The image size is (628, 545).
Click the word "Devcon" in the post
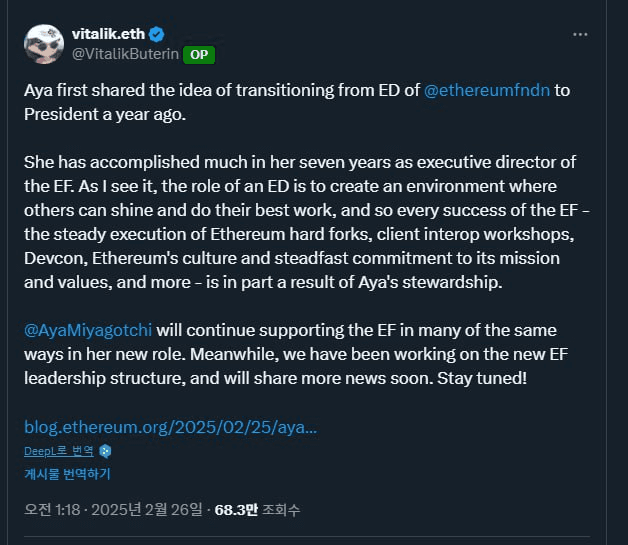(x=54, y=258)
